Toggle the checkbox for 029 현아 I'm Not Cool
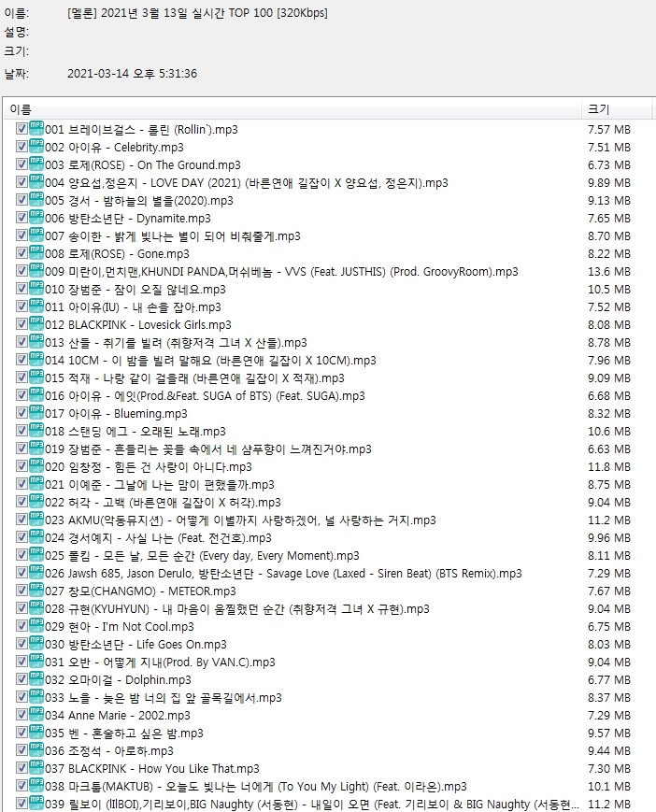 pos(21,626)
